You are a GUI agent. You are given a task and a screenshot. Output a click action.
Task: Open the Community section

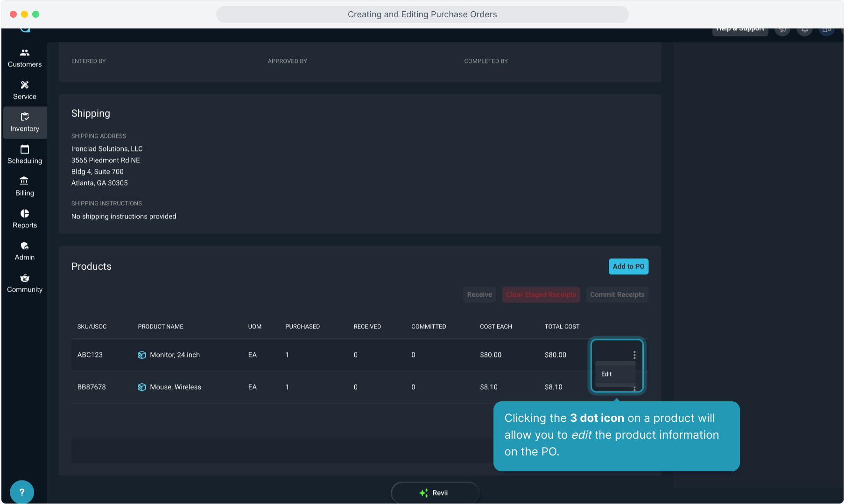pos(24,283)
